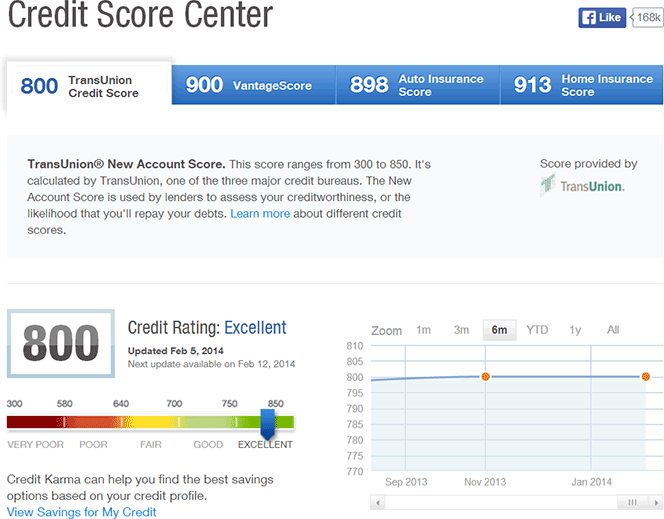The width and height of the screenshot is (664, 519).
Task: Select the 6m chart zoom
Action: tap(500, 330)
